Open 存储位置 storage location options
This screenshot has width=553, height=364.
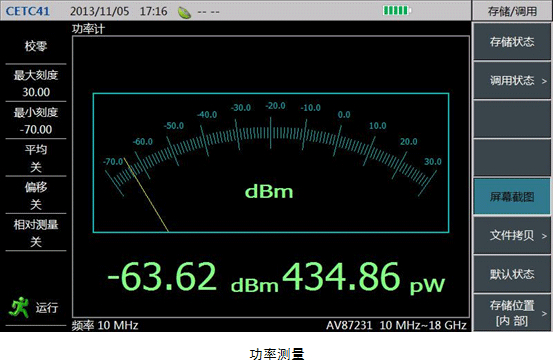coord(512,313)
